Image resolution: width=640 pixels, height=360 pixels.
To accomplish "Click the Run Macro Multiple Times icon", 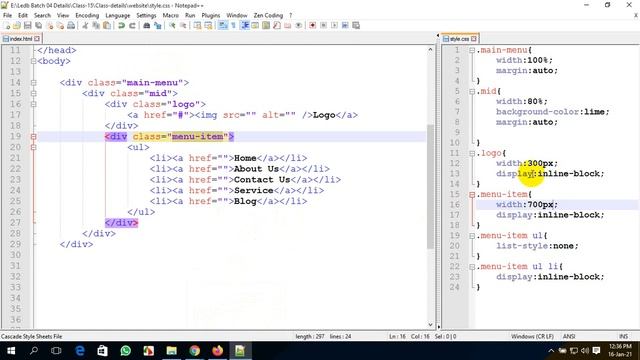I will tap(345, 25).
